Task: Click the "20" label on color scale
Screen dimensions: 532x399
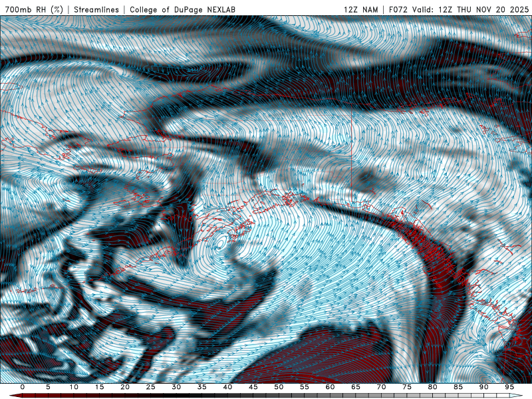Action: (x=125, y=387)
